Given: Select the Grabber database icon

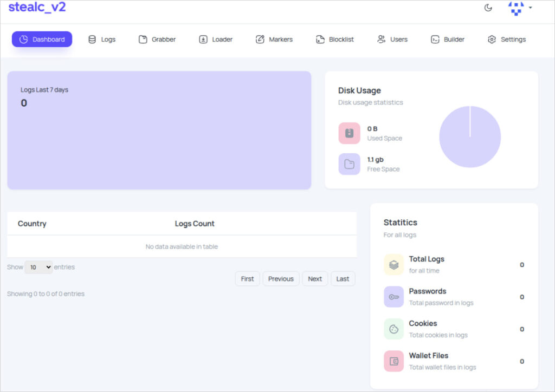Looking at the screenshot, I should click(144, 39).
